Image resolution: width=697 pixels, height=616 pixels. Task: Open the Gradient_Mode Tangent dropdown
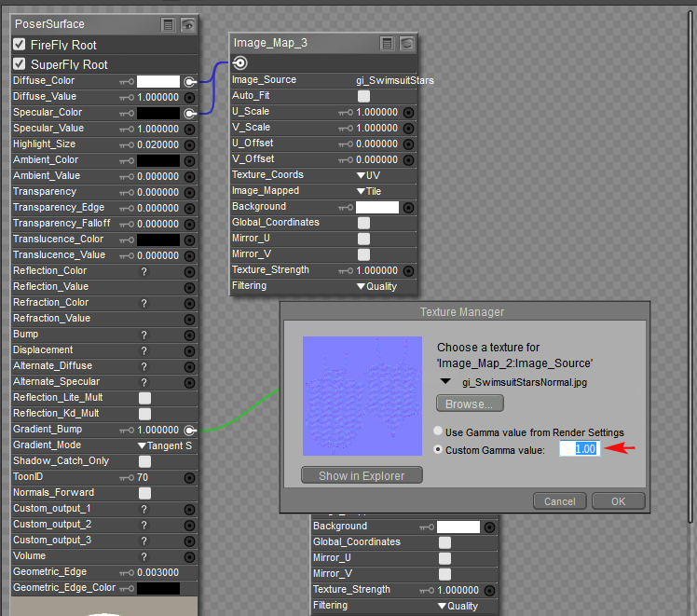pyautogui.click(x=165, y=446)
